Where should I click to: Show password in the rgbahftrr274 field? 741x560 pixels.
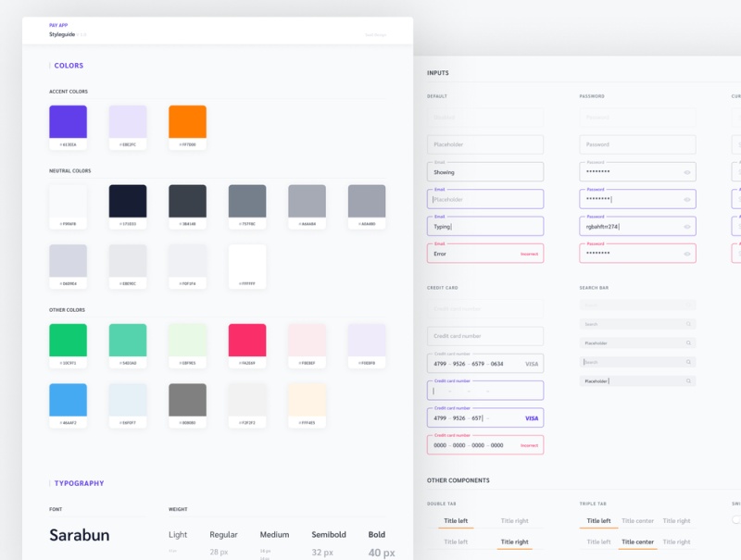tap(687, 226)
